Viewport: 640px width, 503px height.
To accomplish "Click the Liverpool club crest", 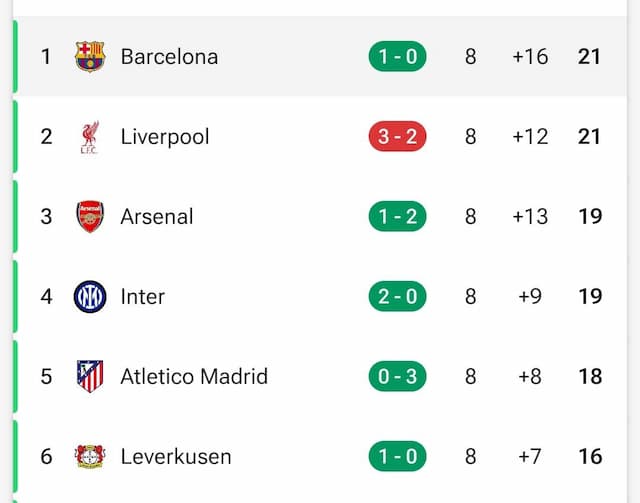I will click(x=90, y=137).
